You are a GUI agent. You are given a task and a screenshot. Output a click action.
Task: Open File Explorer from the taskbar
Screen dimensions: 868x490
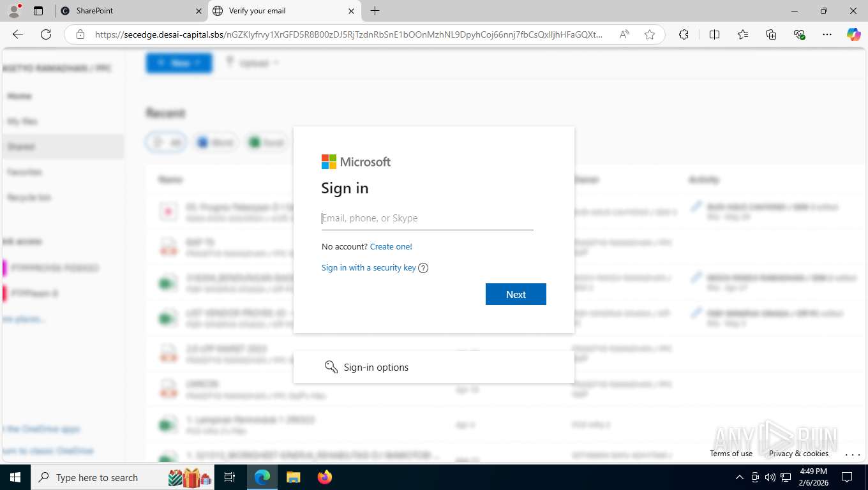tap(293, 477)
